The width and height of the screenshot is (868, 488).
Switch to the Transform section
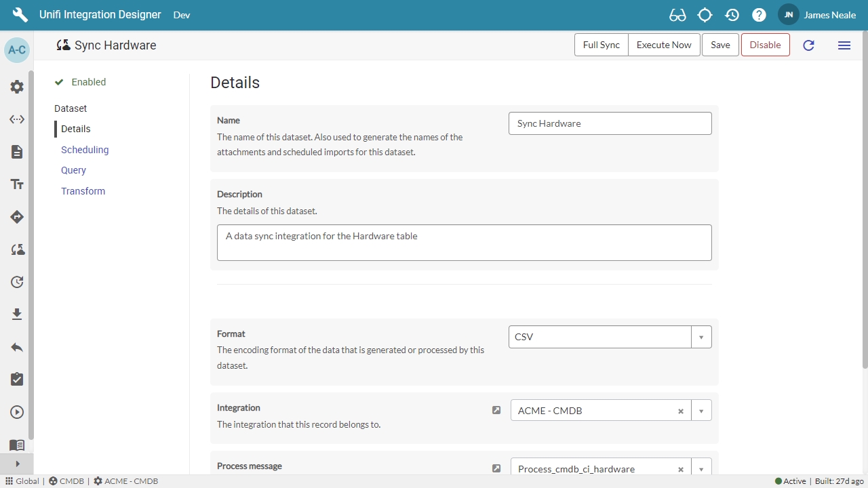pos(83,191)
